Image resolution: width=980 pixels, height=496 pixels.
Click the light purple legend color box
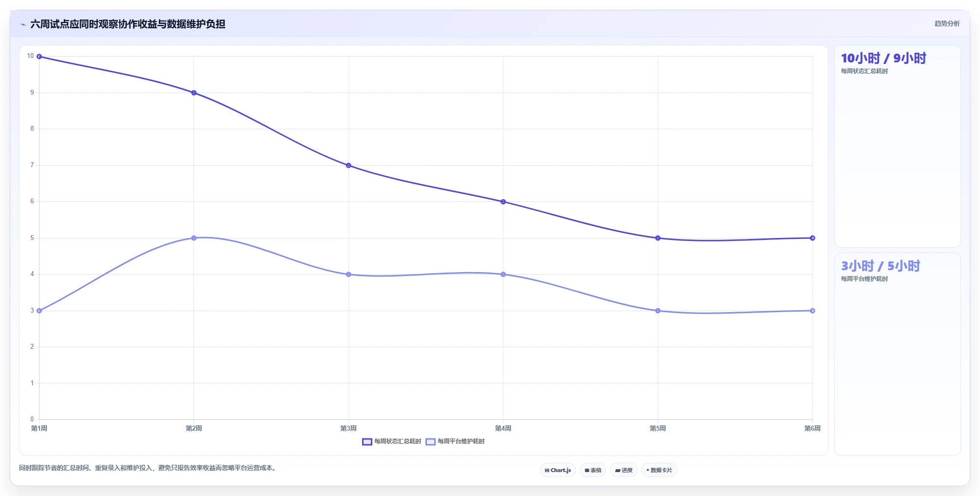430,442
